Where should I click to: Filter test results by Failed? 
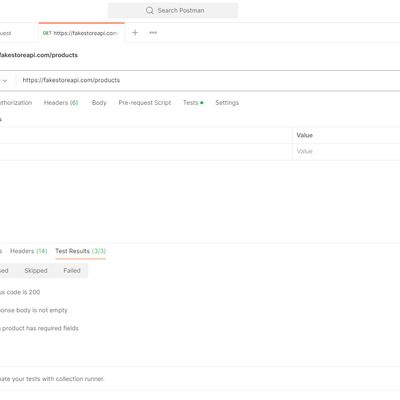tap(72, 271)
